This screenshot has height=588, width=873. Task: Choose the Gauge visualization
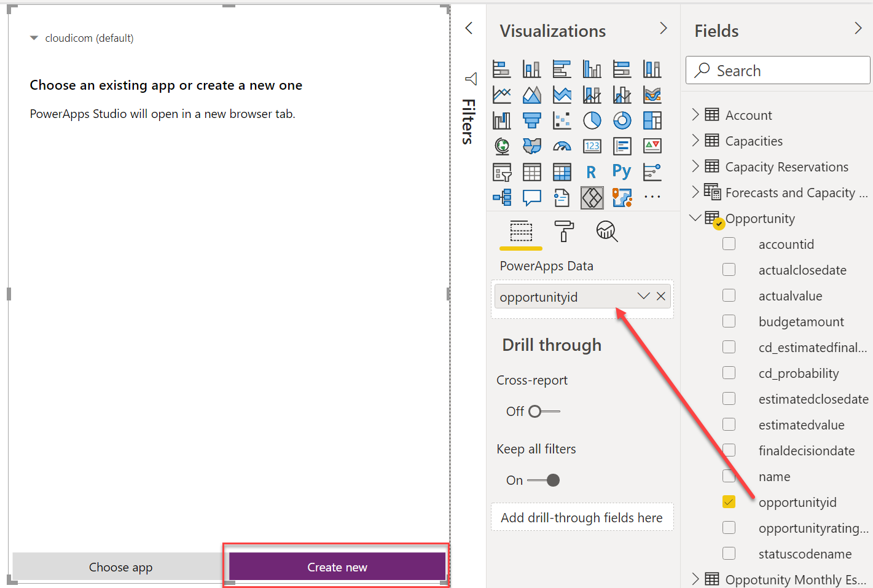[x=562, y=146]
